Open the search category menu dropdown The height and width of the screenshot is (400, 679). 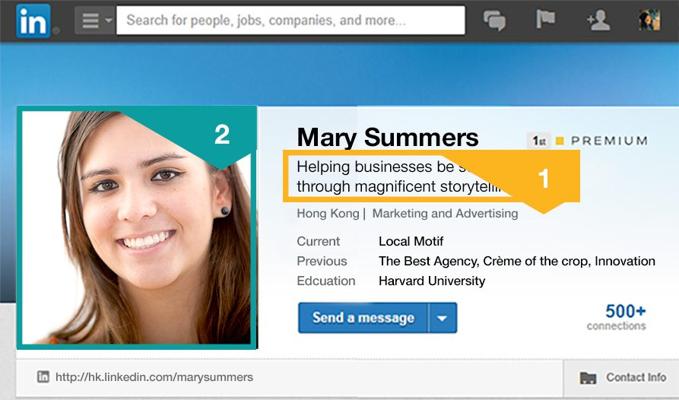[x=94, y=20]
